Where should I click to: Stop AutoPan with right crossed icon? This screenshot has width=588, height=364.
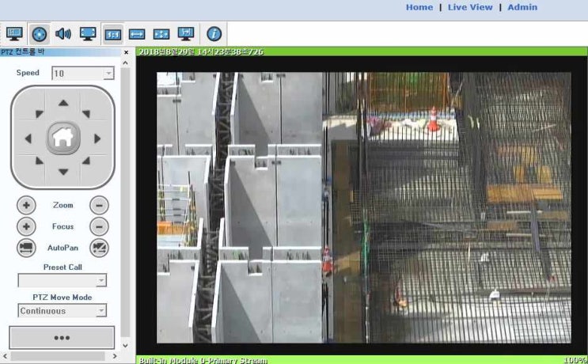pyautogui.click(x=99, y=248)
